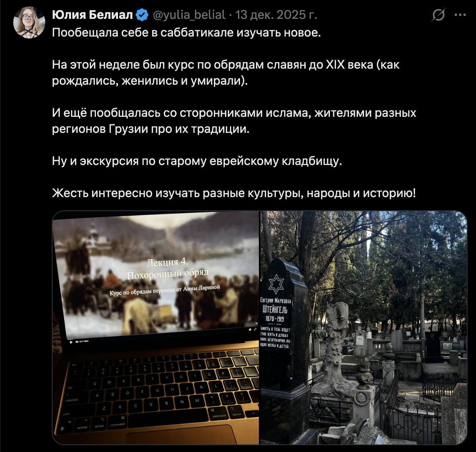The height and width of the screenshot is (452, 476).
Task: Click the tweet text about саббатикале
Action: click(186, 33)
